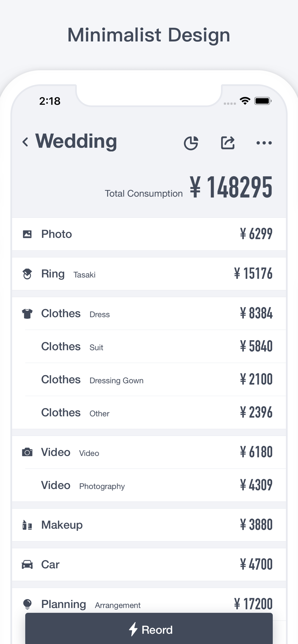The width and height of the screenshot is (298, 644).
Task: Open the Video Photography entry
Action: [x=149, y=485]
